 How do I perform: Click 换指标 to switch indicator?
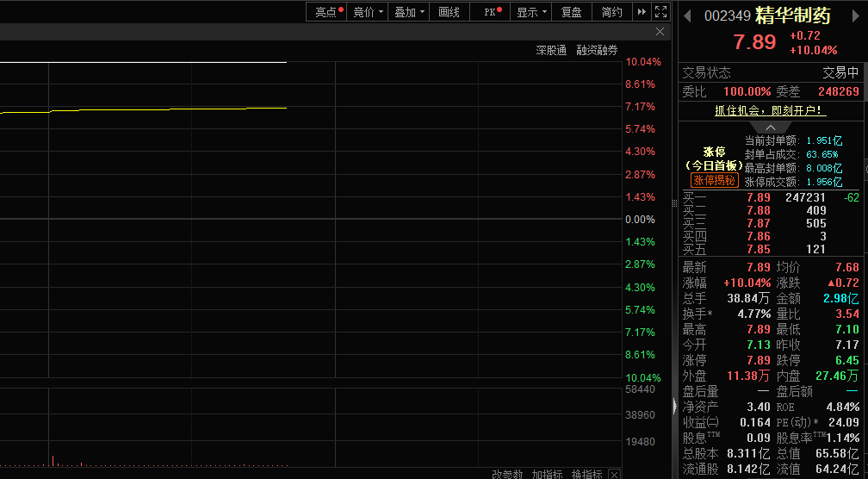[587, 474]
